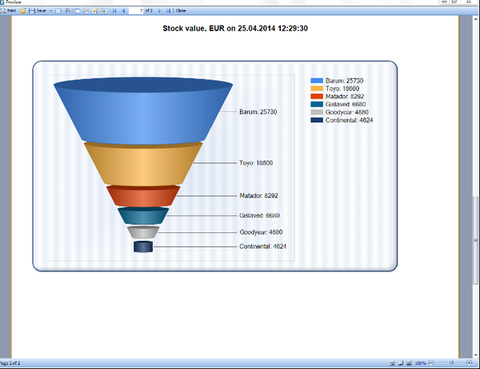Viewport: 480px width, 369px height.
Task: Click the zoom out minus button
Action: click(431, 363)
